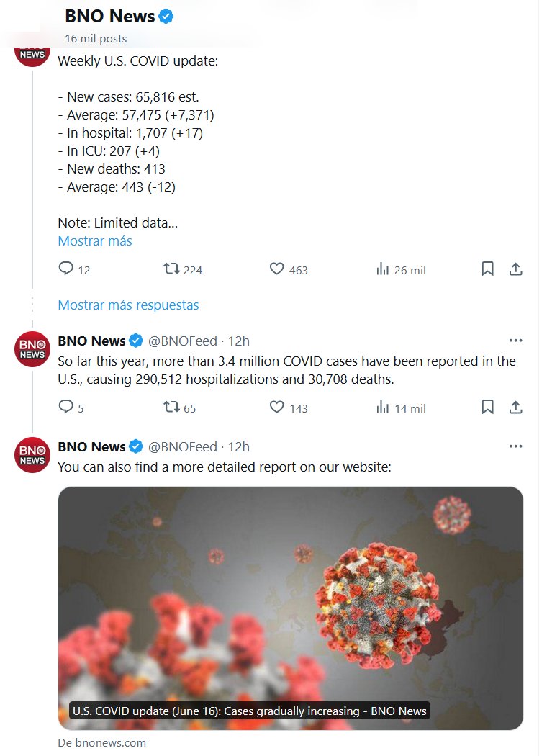
Task: Open the @BNOFeed handle on the 3.4 million post
Action: (182, 341)
